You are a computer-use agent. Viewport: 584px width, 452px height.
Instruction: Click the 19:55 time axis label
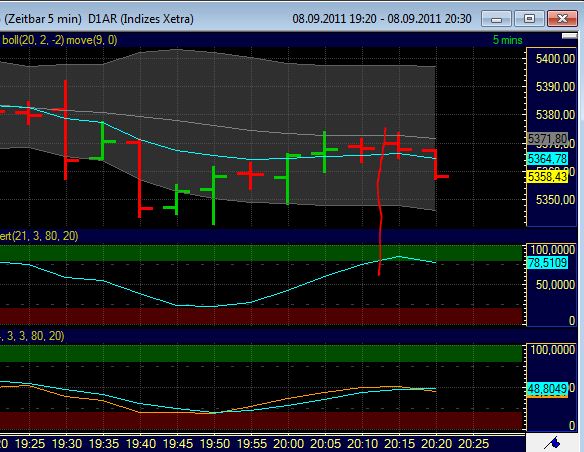tap(251, 444)
